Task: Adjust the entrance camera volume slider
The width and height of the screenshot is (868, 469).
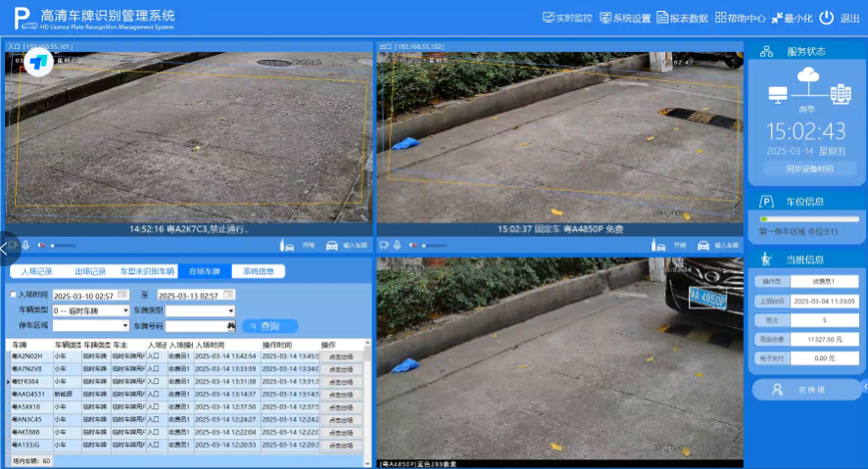Action: [x=62, y=245]
